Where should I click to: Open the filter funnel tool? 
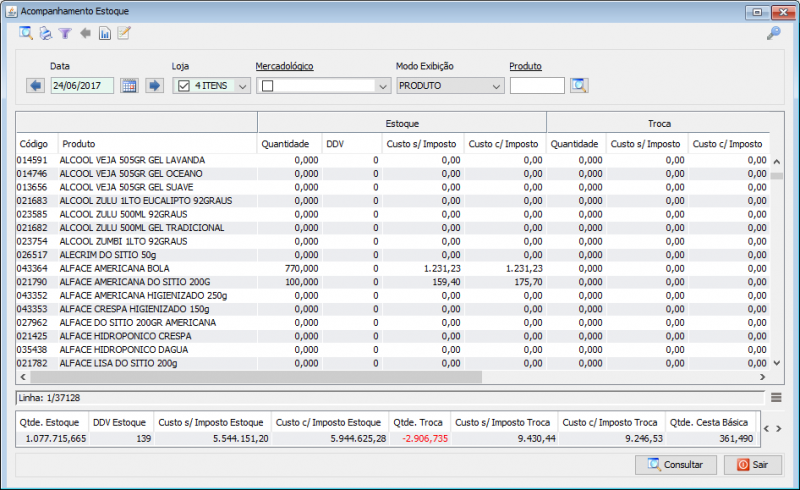pos(65,34)
